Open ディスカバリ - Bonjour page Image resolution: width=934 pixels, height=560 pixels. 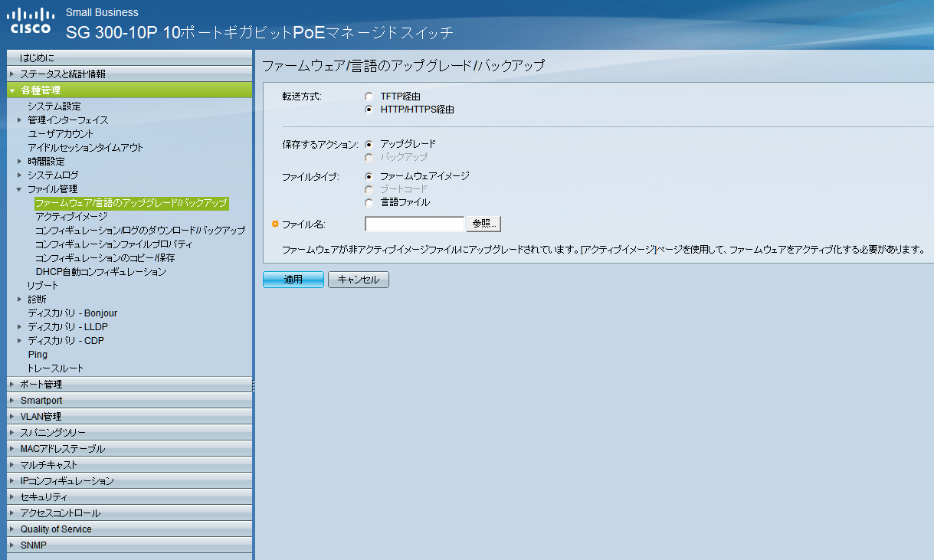click(72, 313)
